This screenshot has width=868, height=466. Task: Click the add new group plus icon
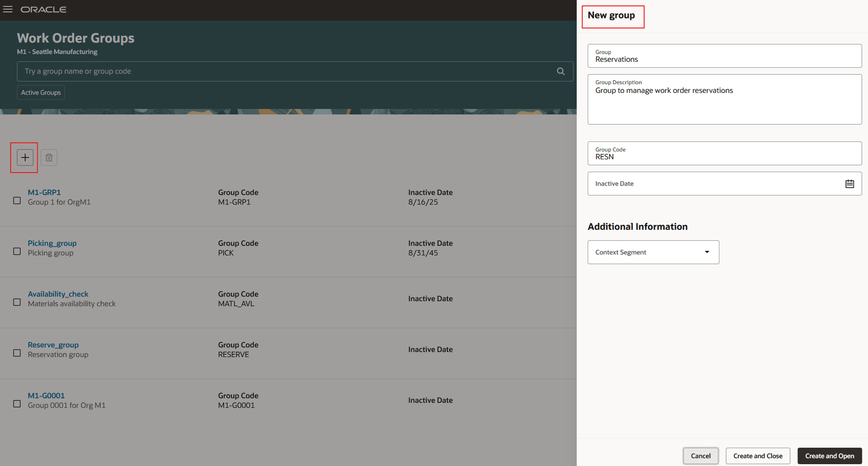pyautogui.click(x=24, y=157)
